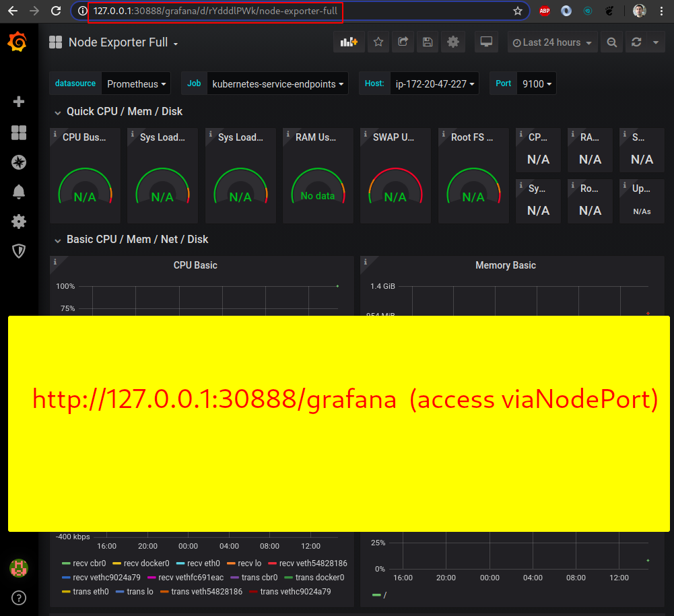Click the No data gauge value
Viewport: 674px width, 616px height.
318,196
